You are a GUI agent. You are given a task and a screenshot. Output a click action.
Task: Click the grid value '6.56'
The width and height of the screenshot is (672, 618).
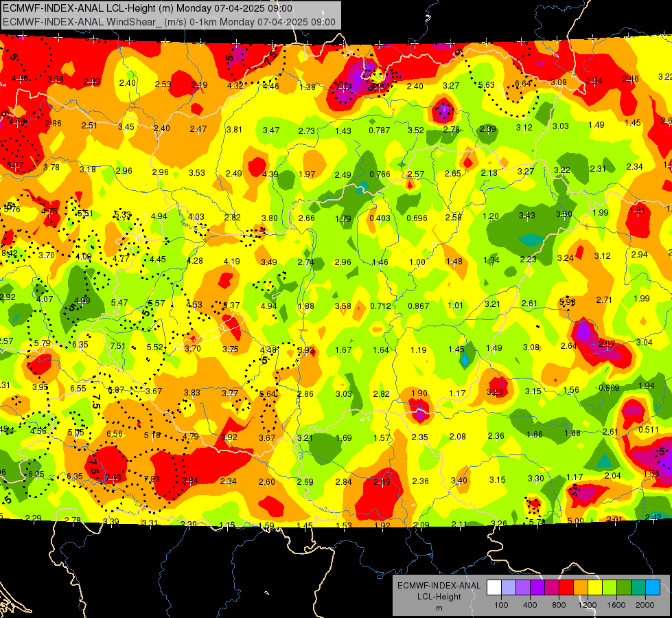115,433
